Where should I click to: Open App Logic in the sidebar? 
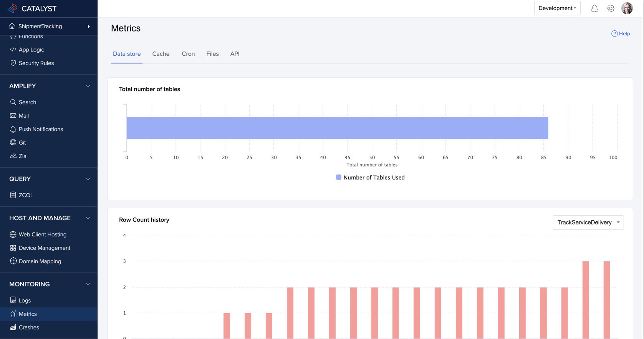pos(31,50)
